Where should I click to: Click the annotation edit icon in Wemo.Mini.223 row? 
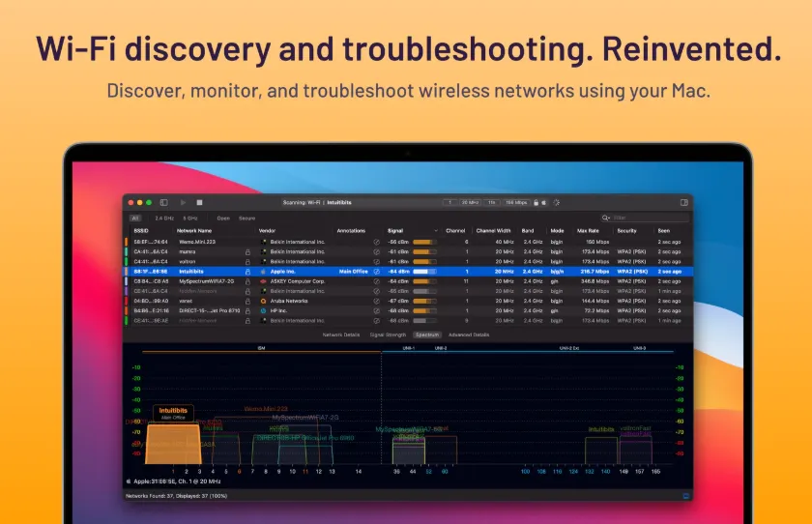pos(376,242)
